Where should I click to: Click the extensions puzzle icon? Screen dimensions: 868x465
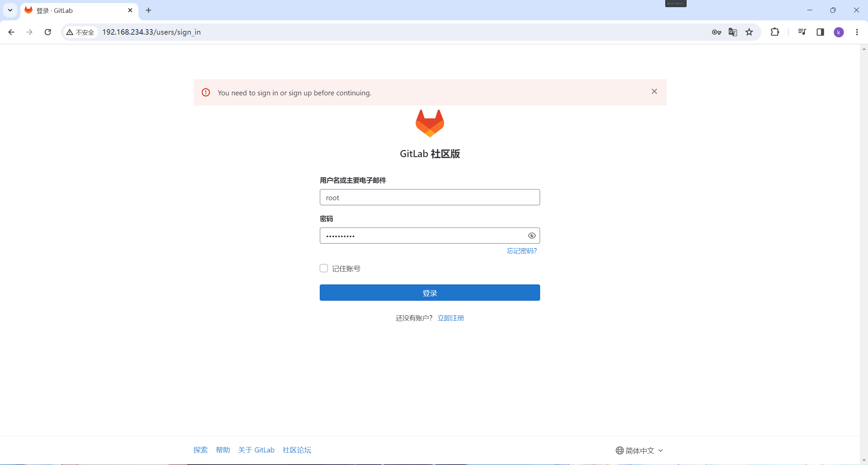pyautogui.click(x=775, y=32)
